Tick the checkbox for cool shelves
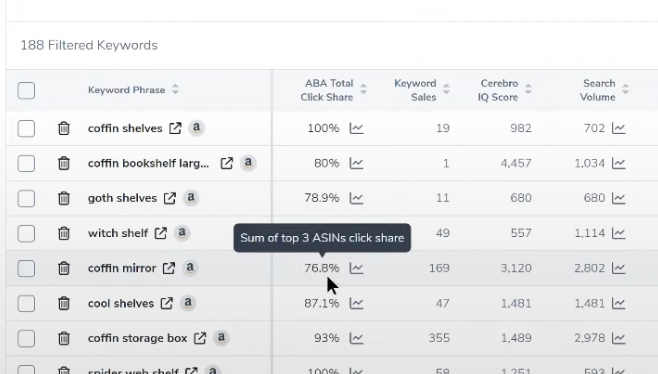The width and height of the screenshot is (658, 374). [x=26, y=303]
